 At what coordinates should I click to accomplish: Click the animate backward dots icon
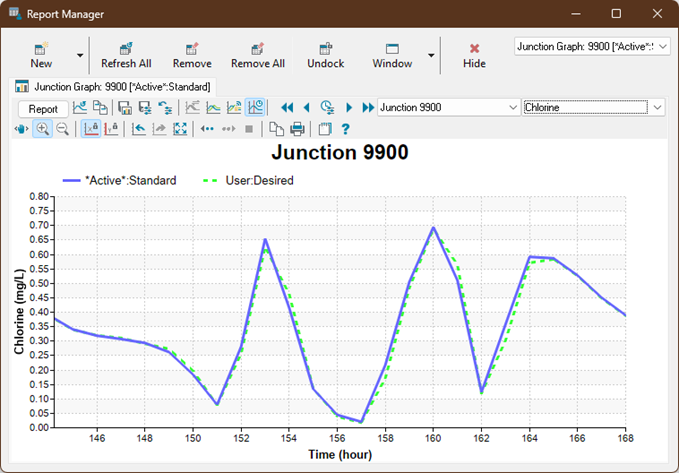[207, 129]
